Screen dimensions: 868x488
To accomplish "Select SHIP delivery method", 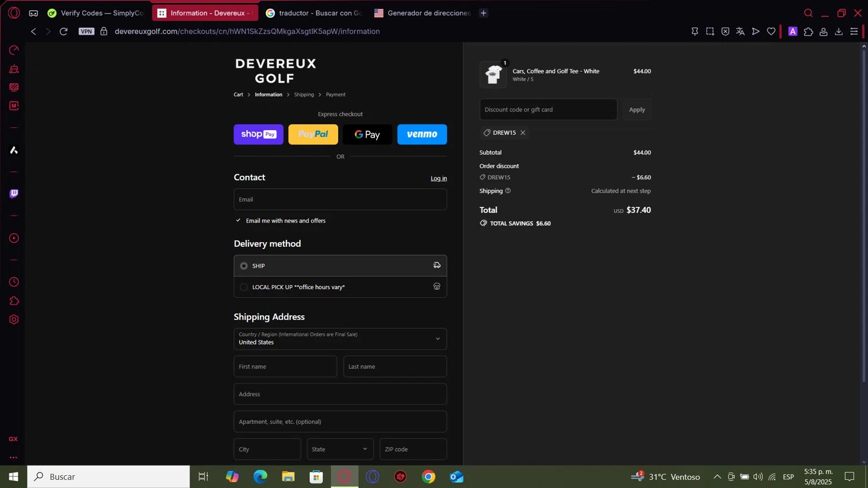I will 340,266.
